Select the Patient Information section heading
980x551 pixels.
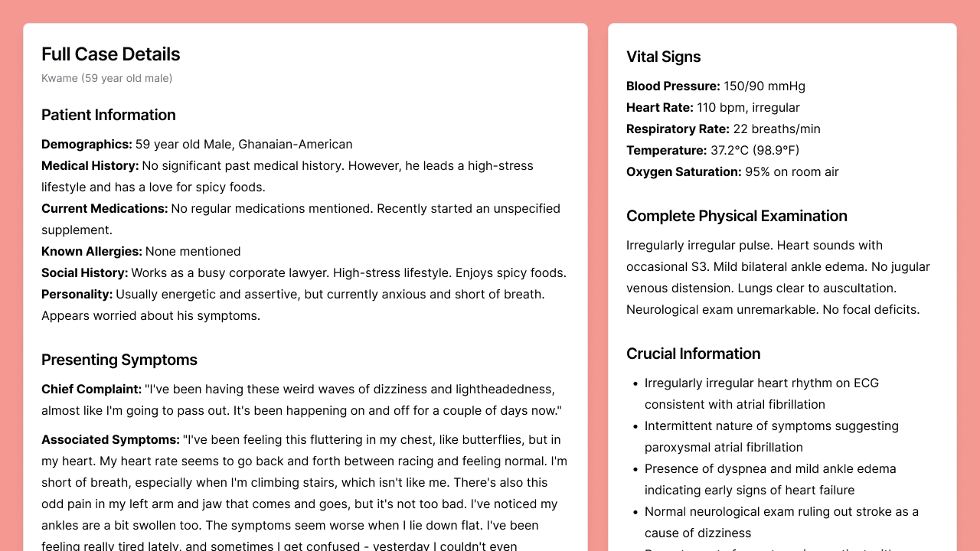[x=109, y=115]
